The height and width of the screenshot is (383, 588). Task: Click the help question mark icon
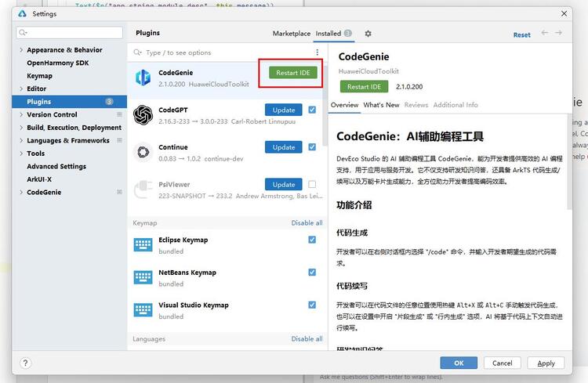coord(25,363)
